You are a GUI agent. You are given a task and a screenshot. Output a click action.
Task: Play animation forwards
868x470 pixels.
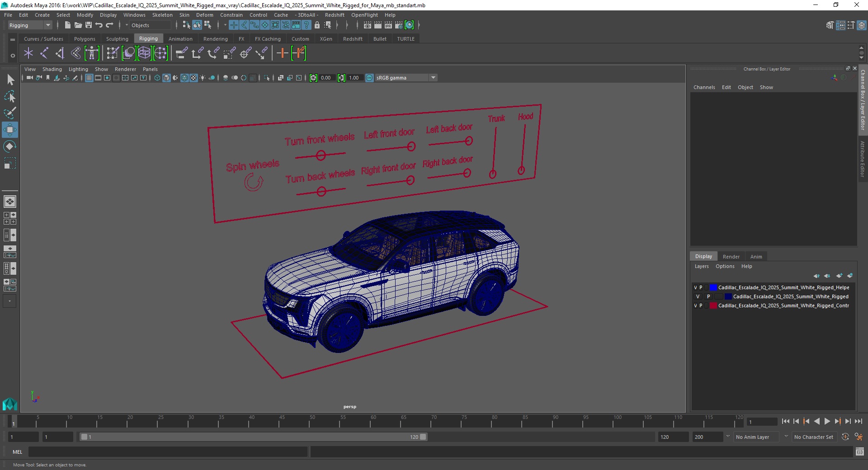point(827,421)
